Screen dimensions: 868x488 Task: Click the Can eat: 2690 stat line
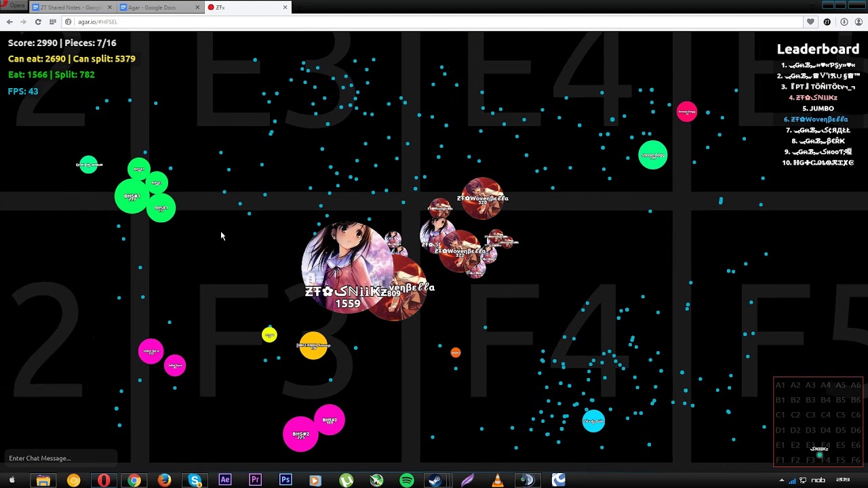pyautogui.click(x=71, y=59)
